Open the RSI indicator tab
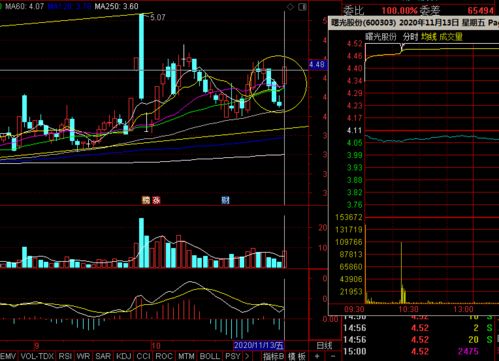499x361 pixels. (65, 356)
